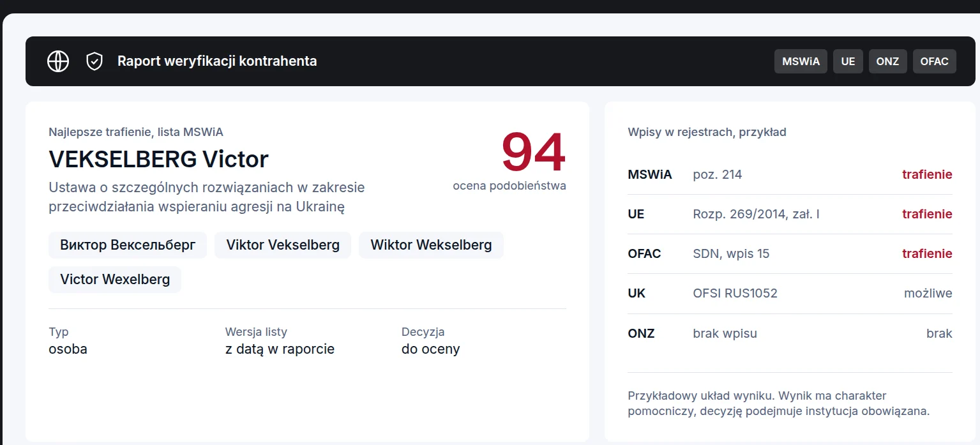980x445 pixels.
Task: Select alias chip Виктор Вексельберг
Action: [x=128, y=245]
